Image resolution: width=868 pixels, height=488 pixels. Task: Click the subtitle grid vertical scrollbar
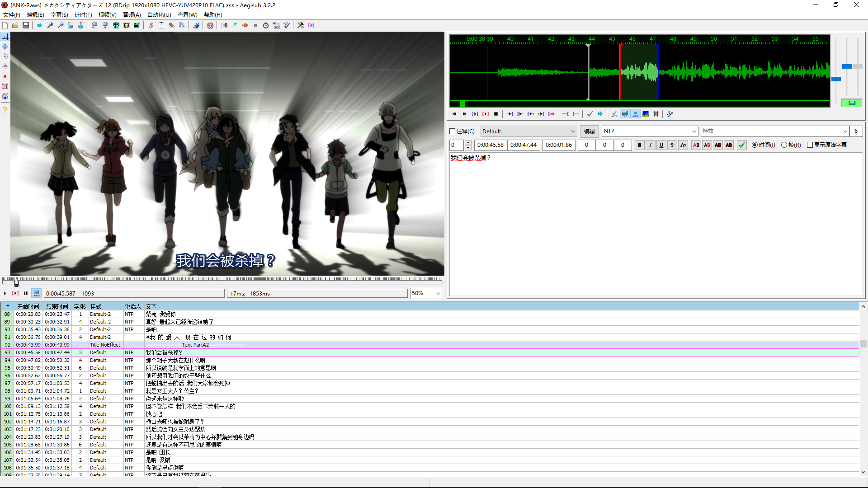click(863, 389)
